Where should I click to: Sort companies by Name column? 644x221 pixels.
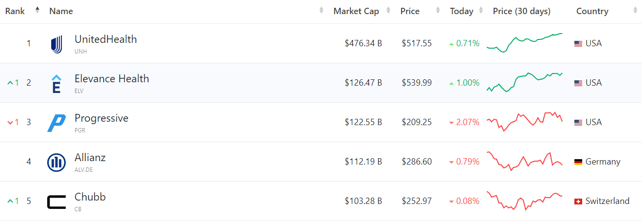(61, 11)
